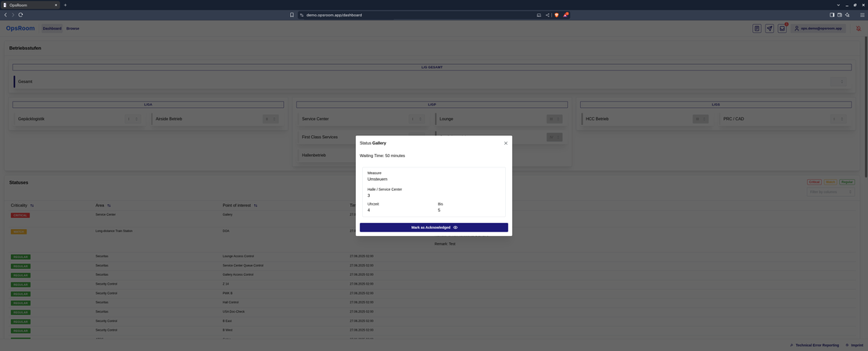Open the Gesamt level dropdown
The image size is (868, 351).
(x=838, y=82)
